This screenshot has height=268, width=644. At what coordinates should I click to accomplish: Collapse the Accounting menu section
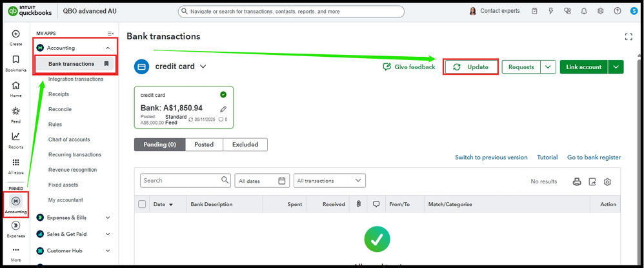pyautogui.click(x=108, y=48)
